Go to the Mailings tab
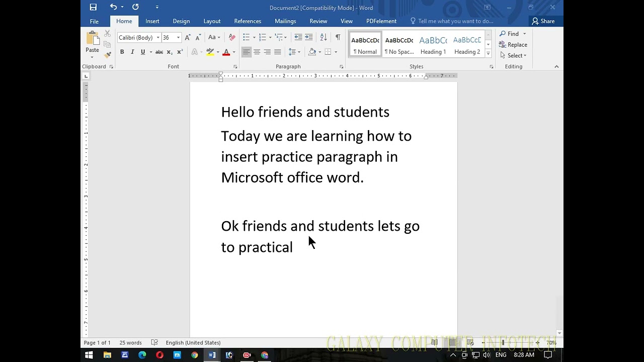The image size is (644, 362). pos(285,21)
